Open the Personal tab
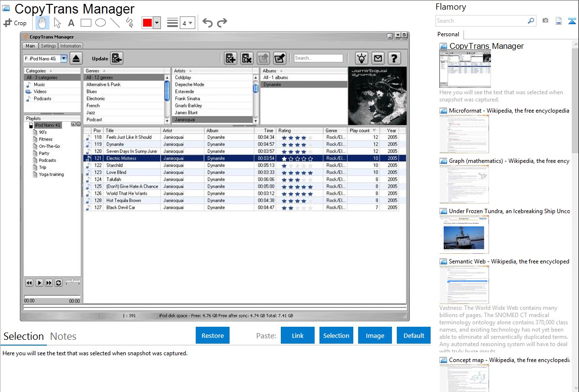Viewport: 579px width, 392px height. point(448,34)
